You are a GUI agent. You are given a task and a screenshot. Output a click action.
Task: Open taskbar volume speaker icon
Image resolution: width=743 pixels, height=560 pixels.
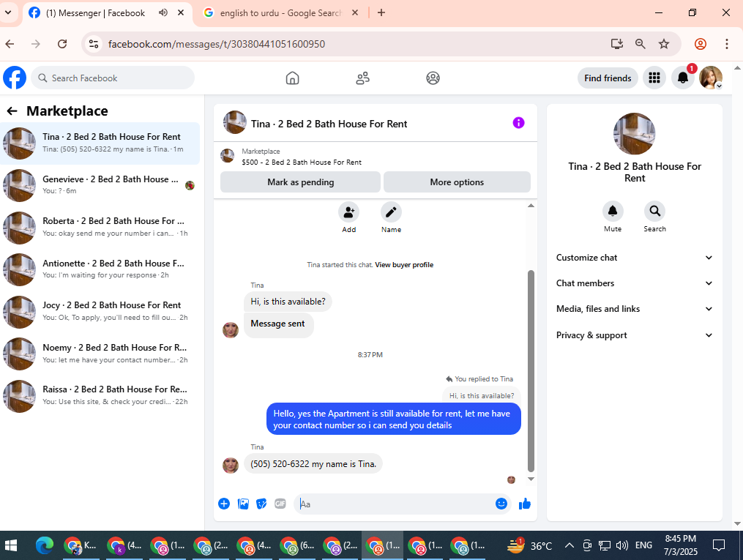pos(621,546)
